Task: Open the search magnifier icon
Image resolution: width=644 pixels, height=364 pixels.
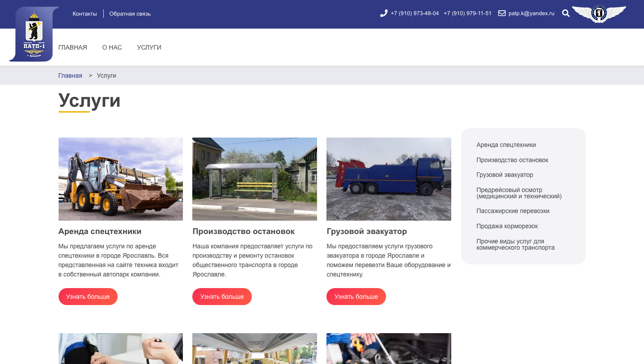Action: (566, 13)
